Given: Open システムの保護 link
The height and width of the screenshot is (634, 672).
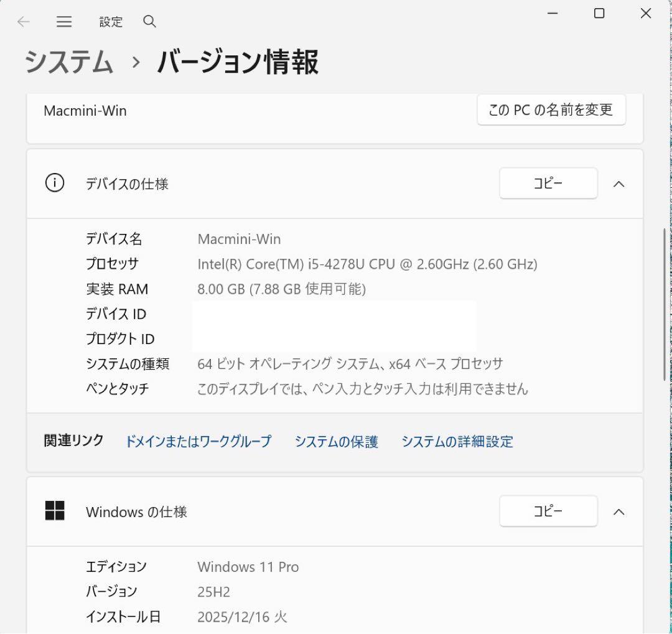Looking at the screenshot, I should click(336, 442).
